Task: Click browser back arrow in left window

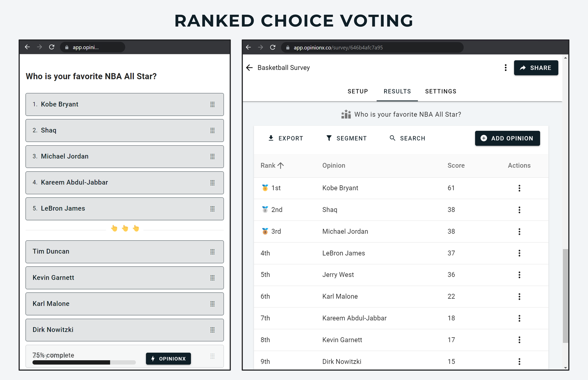Action: point(28,47)
